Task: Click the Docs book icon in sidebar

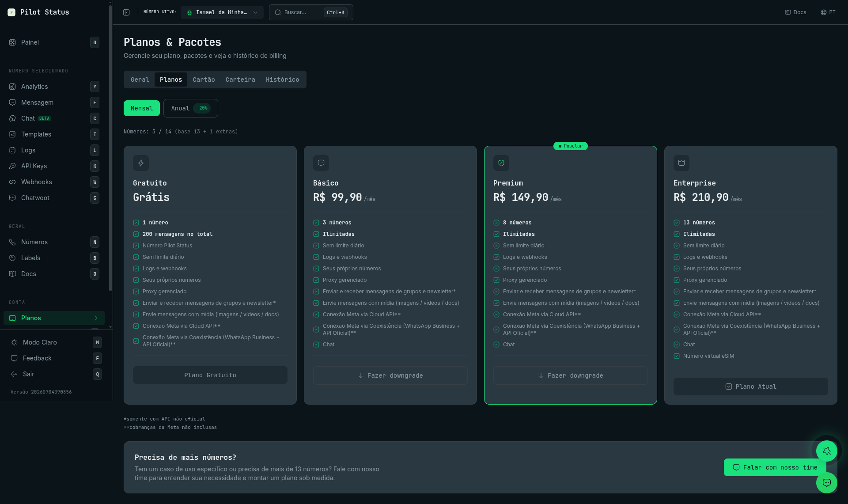Action: tap(12, 274)
